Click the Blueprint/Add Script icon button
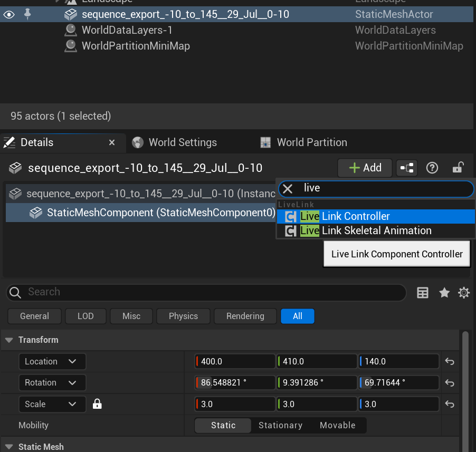The image size is (476, 452). [406, 168]
